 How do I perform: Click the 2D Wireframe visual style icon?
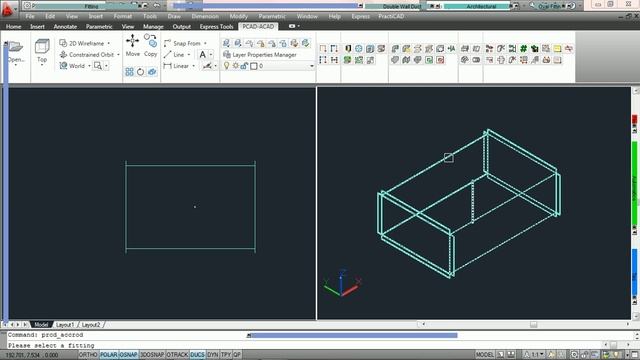[63, 43]
